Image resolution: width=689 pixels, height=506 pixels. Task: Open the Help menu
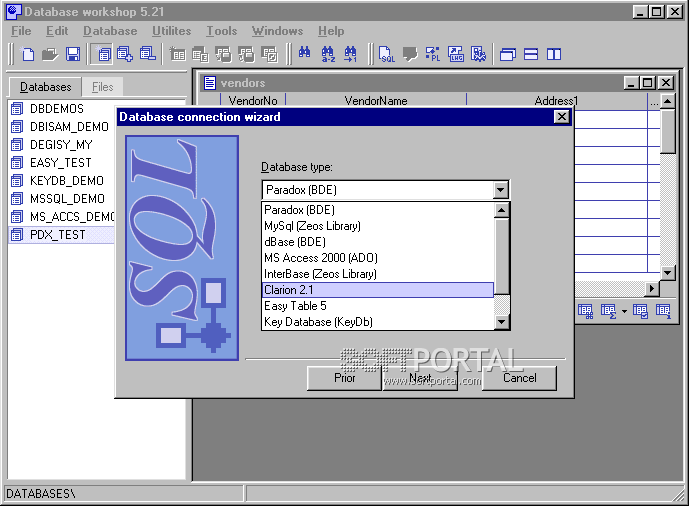pos(331,31)
